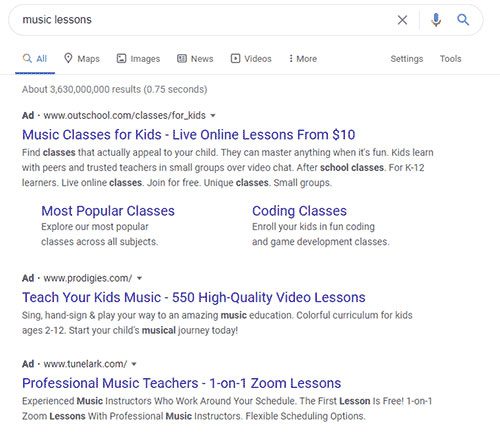The width and height of the screenshot is (500, 438).
Task: Open the More search categories menu
Action: click(303, 59)
